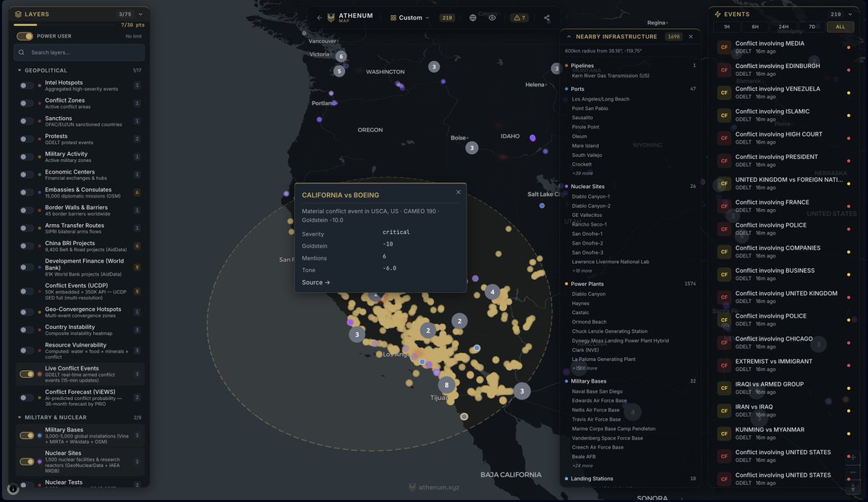The image size is (868, 502).
Task: Click the CF icon for IRAN vs IRAQ
Action: 724,411
